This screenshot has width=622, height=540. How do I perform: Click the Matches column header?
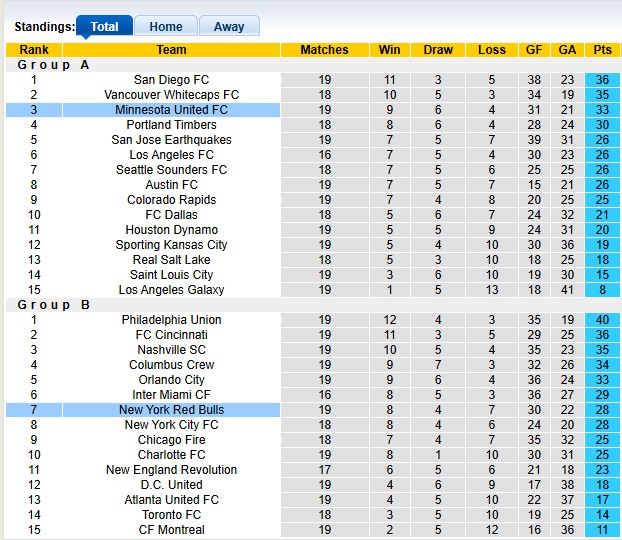324,50
